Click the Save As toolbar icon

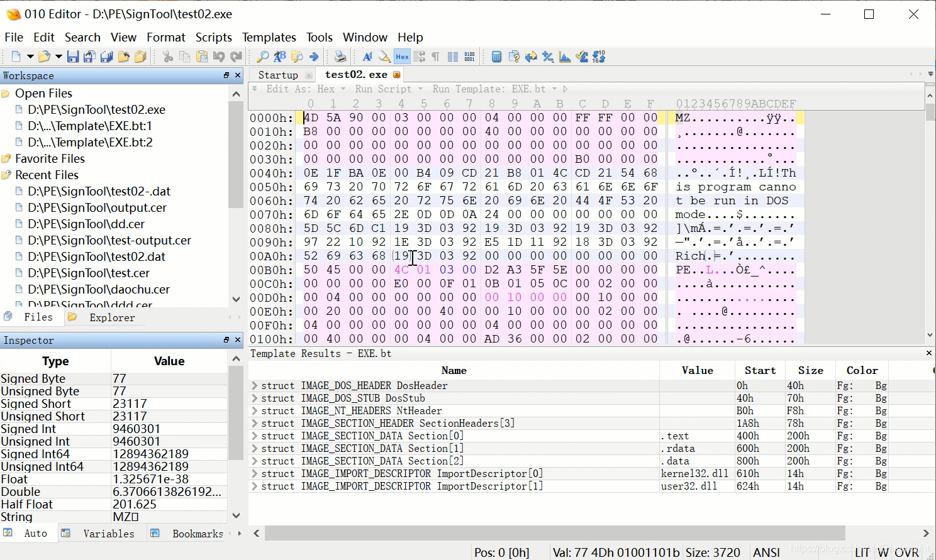(89, 57)
